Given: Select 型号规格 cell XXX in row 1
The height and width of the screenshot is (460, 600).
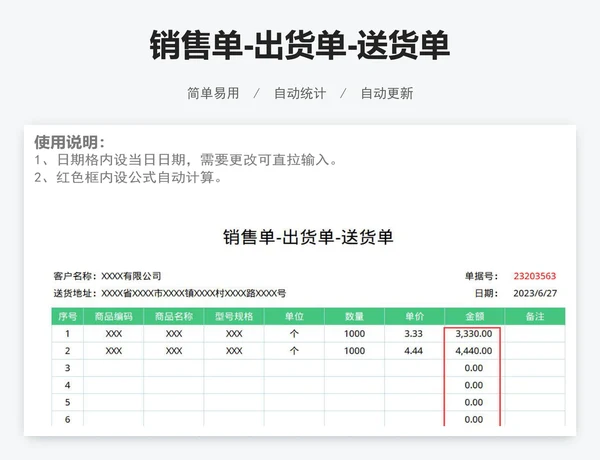Looking at the screenshot, I should pyautogui.click(x=234, y=334).
